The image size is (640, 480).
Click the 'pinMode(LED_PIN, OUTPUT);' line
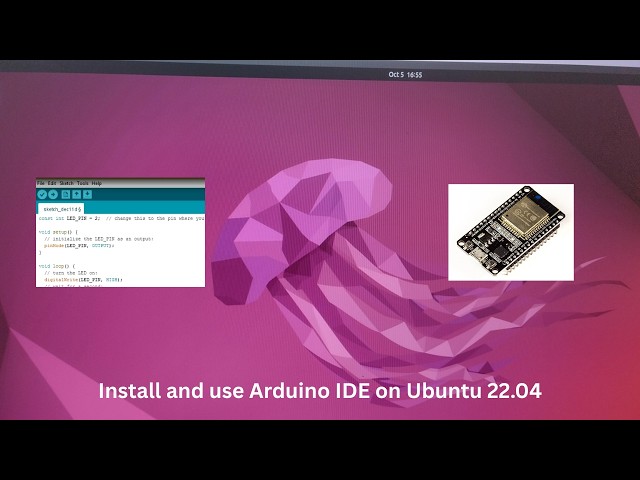click(x=79, y=246)
